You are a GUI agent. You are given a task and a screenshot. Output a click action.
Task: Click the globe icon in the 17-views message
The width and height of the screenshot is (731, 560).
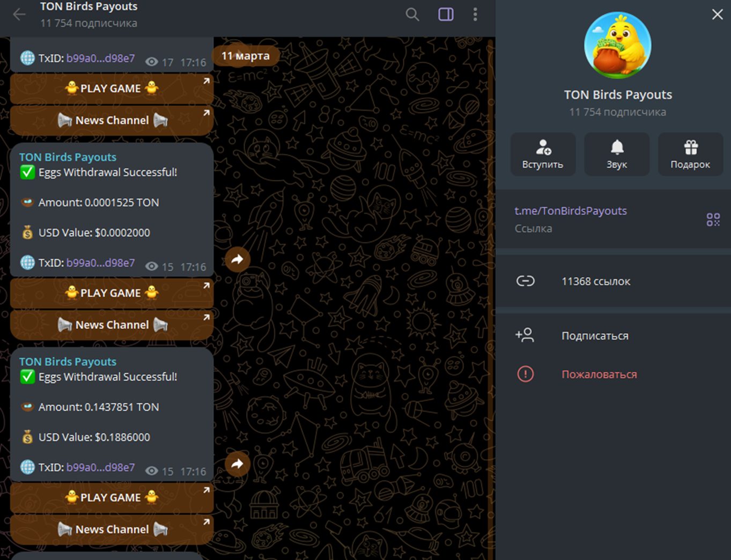click(x=27, y=58)
